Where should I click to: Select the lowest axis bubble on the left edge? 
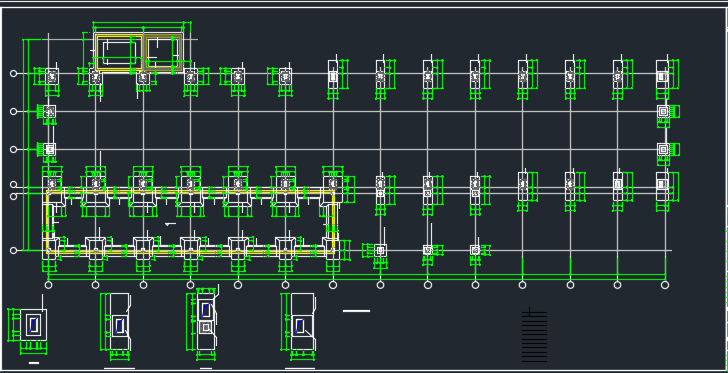[13, 250]
